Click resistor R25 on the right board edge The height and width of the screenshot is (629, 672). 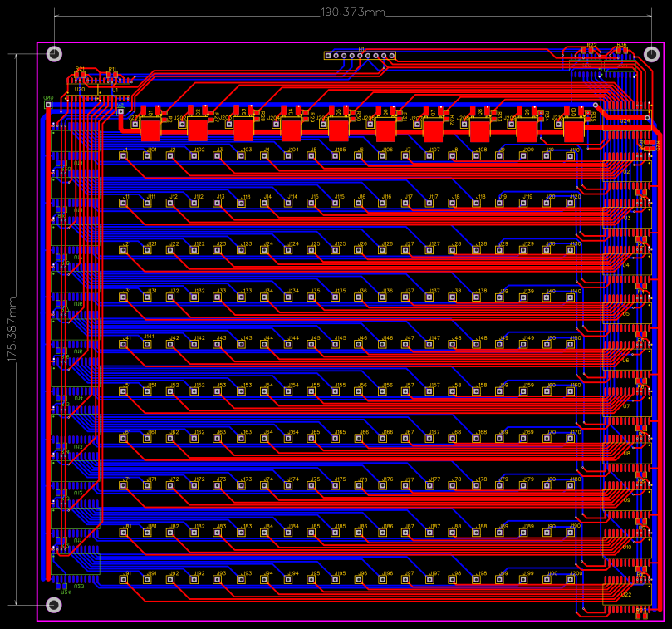point(650,145)
